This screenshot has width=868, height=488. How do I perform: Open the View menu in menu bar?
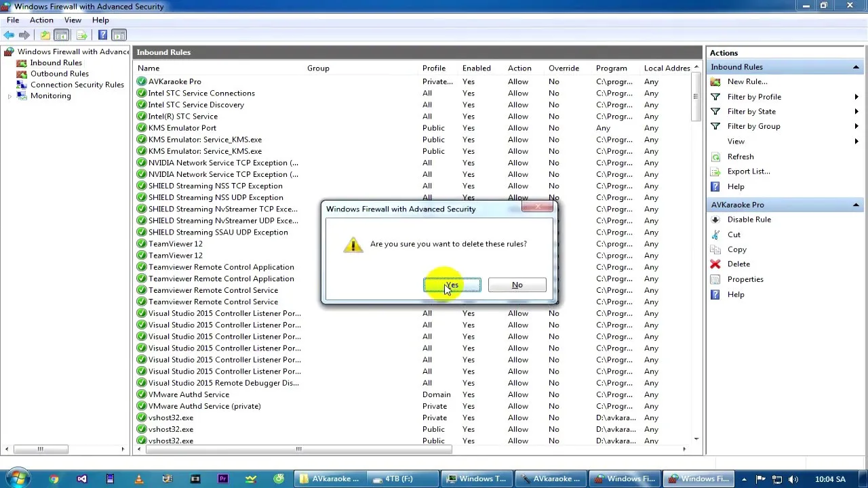73,20
